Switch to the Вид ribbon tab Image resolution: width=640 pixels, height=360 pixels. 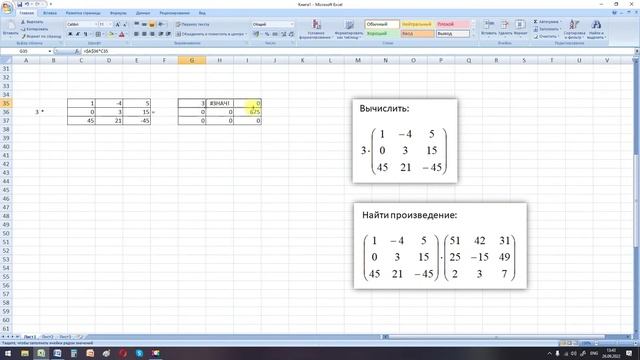pos(202,13)
